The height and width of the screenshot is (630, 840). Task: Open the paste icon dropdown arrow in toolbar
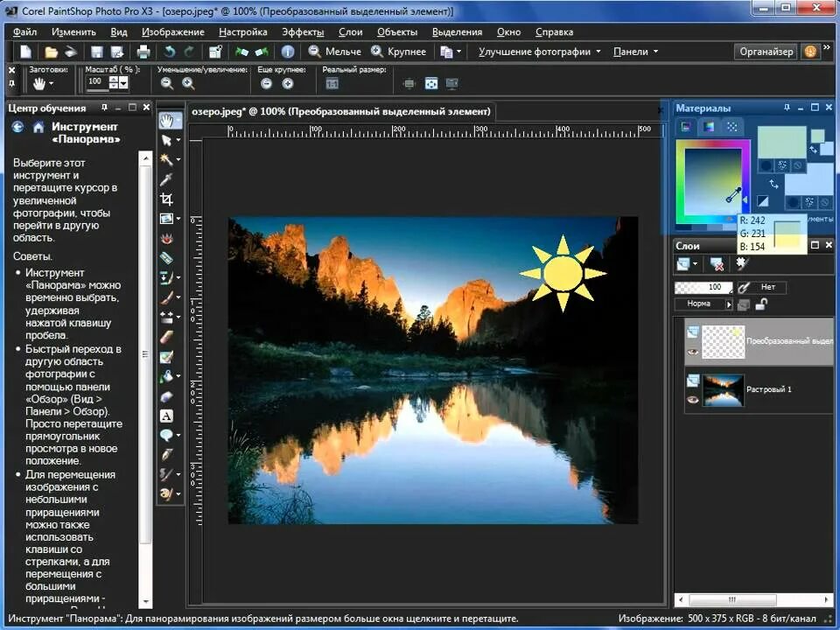[459, 52]
